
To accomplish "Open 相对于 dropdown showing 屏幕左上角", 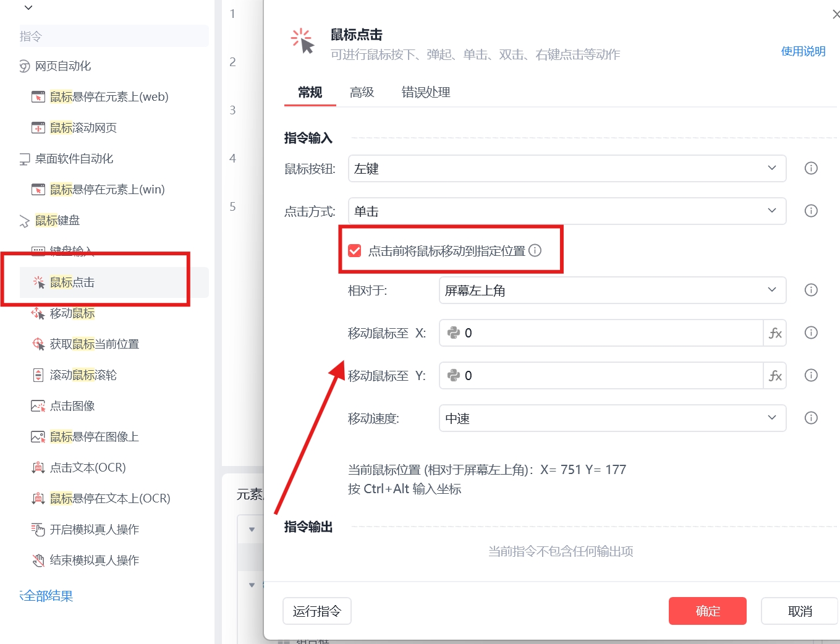I will pyautogui.click(x=612, y=290).
